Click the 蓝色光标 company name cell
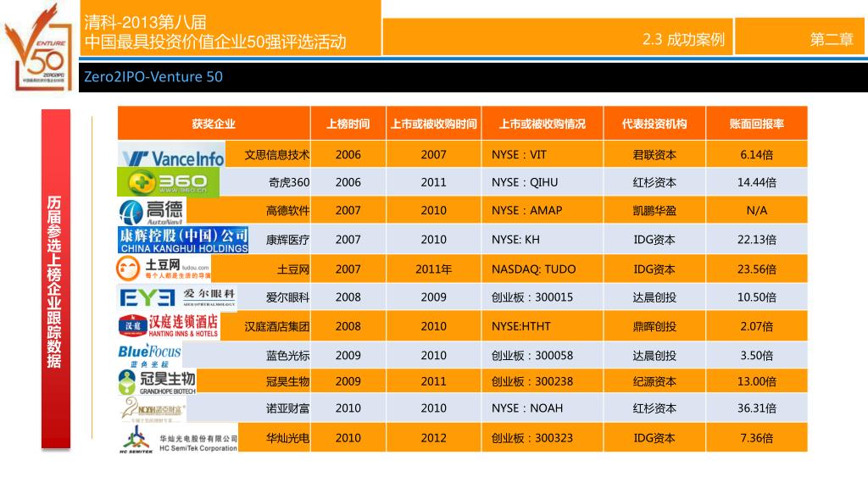 click(287, 355)
